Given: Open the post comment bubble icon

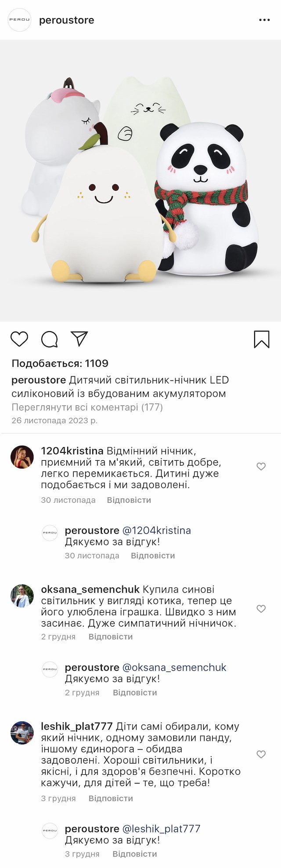Looking at the screenshot, I should coord(49,339).
